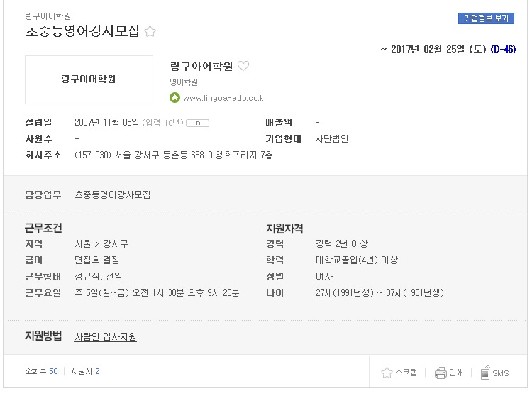Click the 링구아어학원 company name heading
The image size is (532, 396).
201,66
